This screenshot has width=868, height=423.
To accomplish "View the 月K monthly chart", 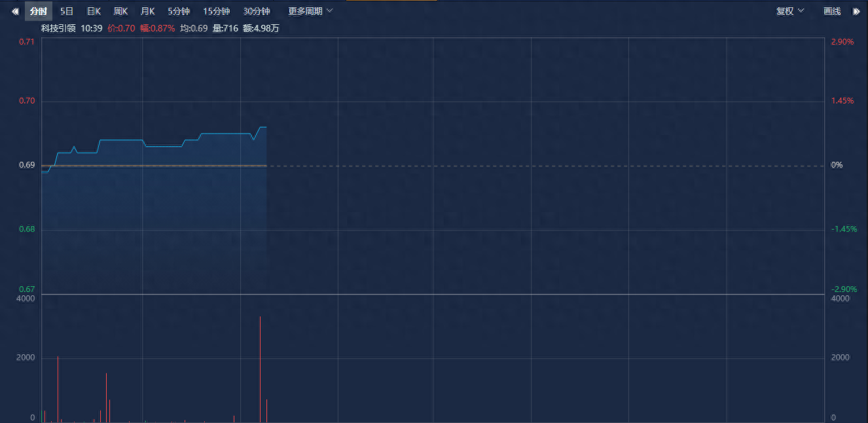I will pyautogui.click(x=147, y=10).
